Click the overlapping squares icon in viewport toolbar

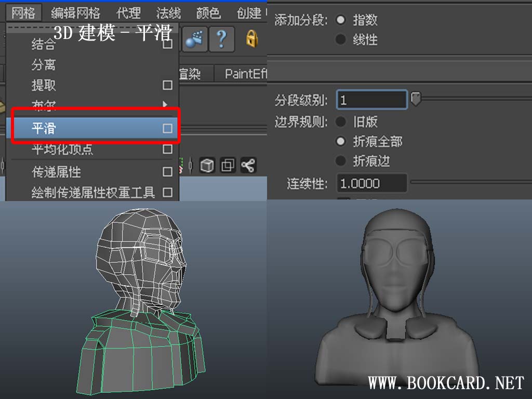[228, 166]
